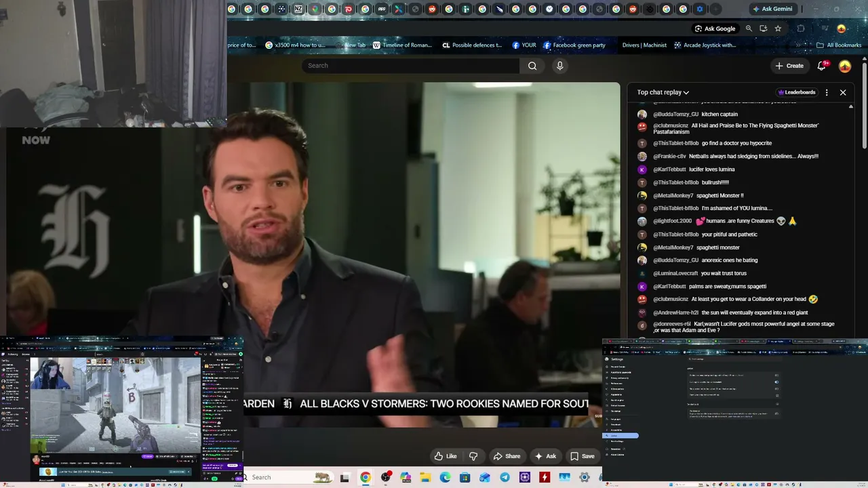Open OBS Studio from the taskbar

pos(386,477)
